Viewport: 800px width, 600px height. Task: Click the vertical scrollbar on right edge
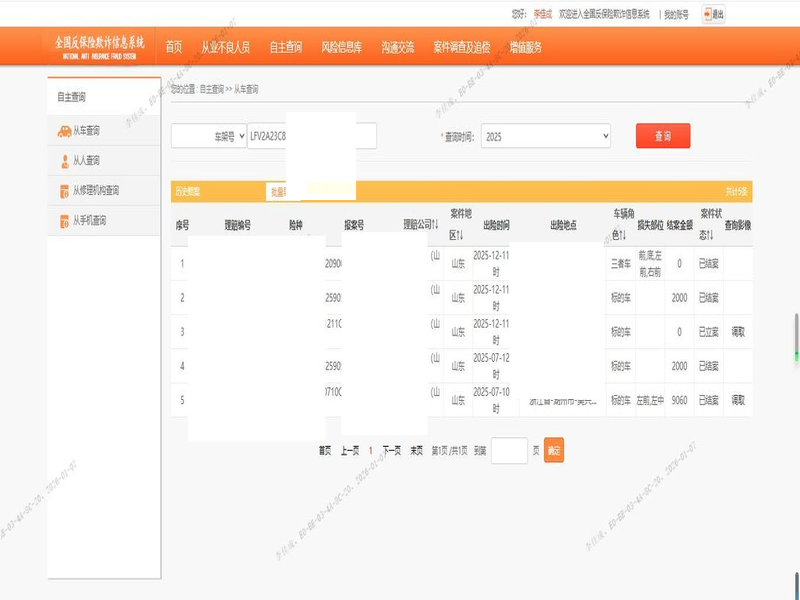click(x=796, y=330)
